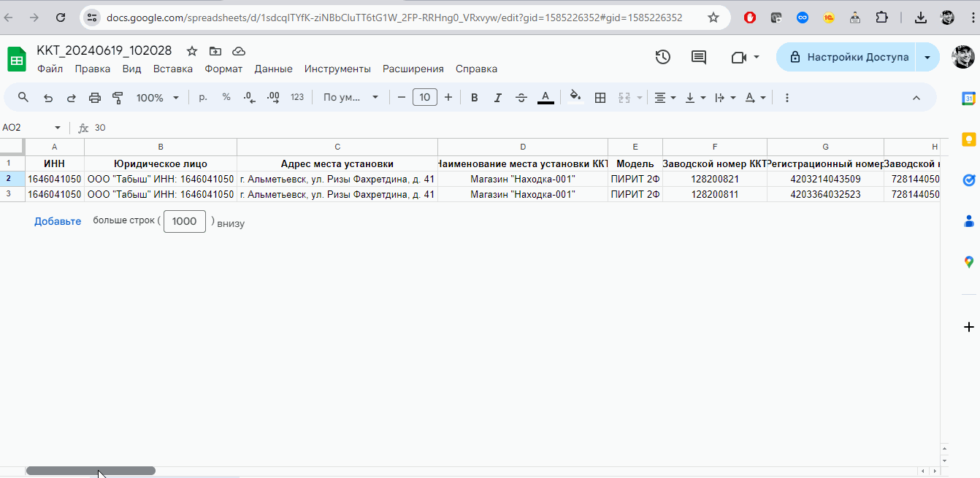Open the print dialog via the printer icon

(95, 98)
